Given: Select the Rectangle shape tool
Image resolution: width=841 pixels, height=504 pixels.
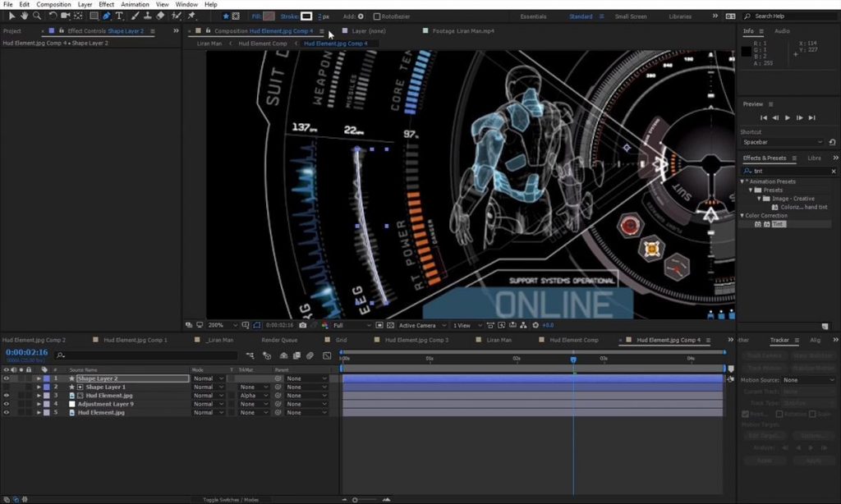Looking at the screenshot, I should click(94, 16).
